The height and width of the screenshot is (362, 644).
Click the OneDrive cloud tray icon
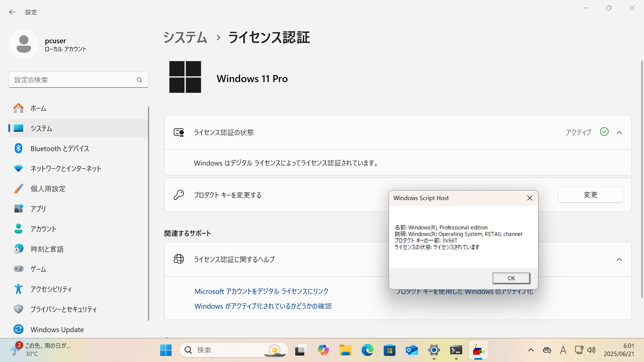(x=547, y=350)
